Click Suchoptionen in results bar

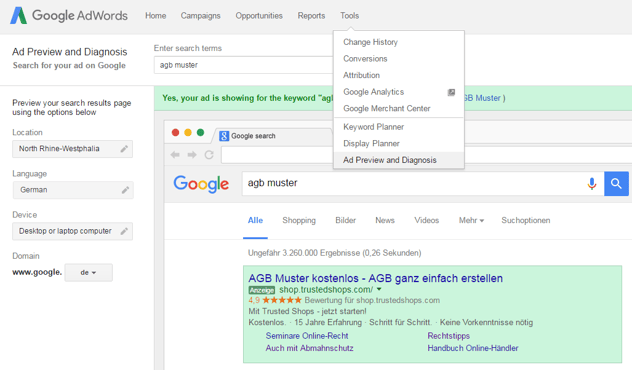click(526, 220)
